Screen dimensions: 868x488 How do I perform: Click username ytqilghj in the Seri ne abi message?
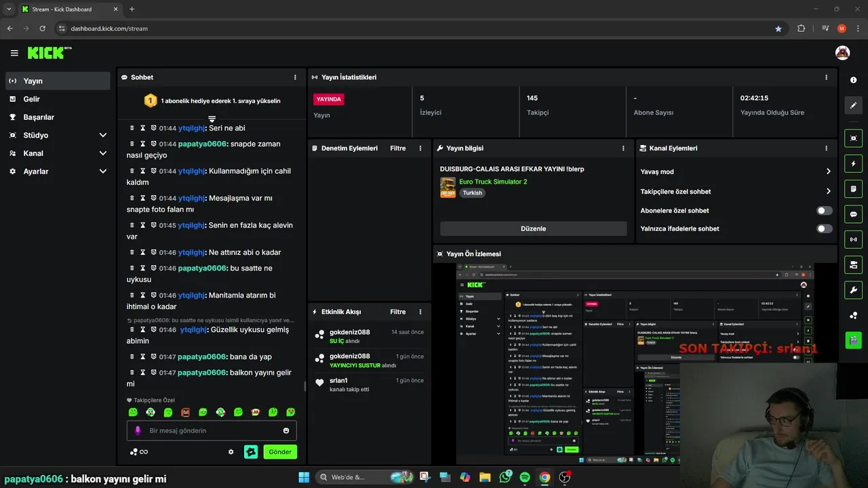[191, 128]
